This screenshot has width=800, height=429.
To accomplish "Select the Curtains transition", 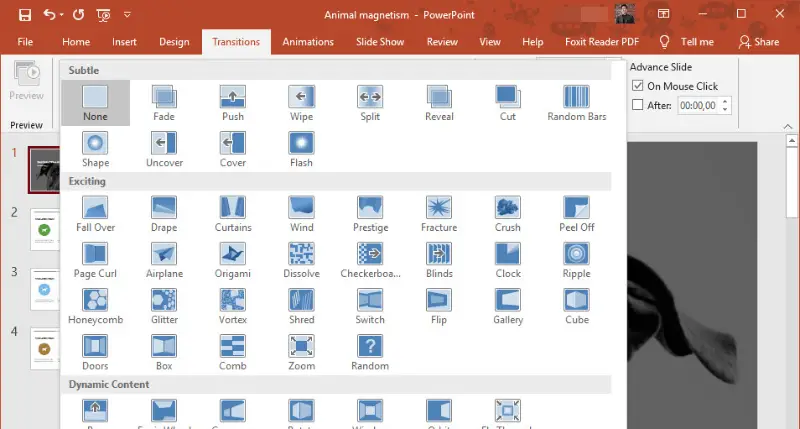I will (x=233, y=214).
